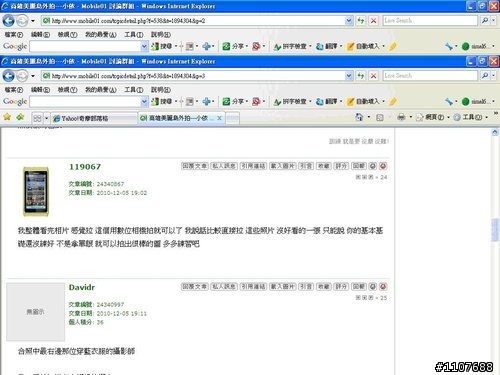The height and width of the screenshot is (375, 500).
Task: Click Google toolbar 翻譯 translate, front window
Action: pyautogui.click(x=327, y=101)
